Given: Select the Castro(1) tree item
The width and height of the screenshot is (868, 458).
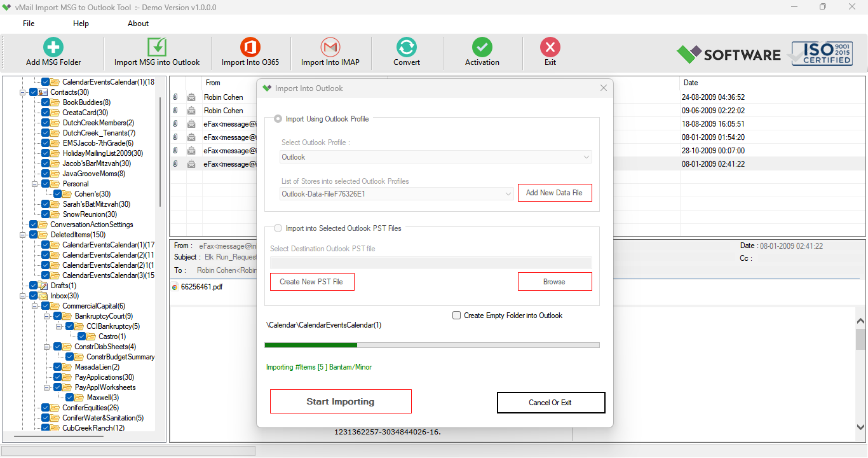Looking at the screenshot, I should pos(112,337).
